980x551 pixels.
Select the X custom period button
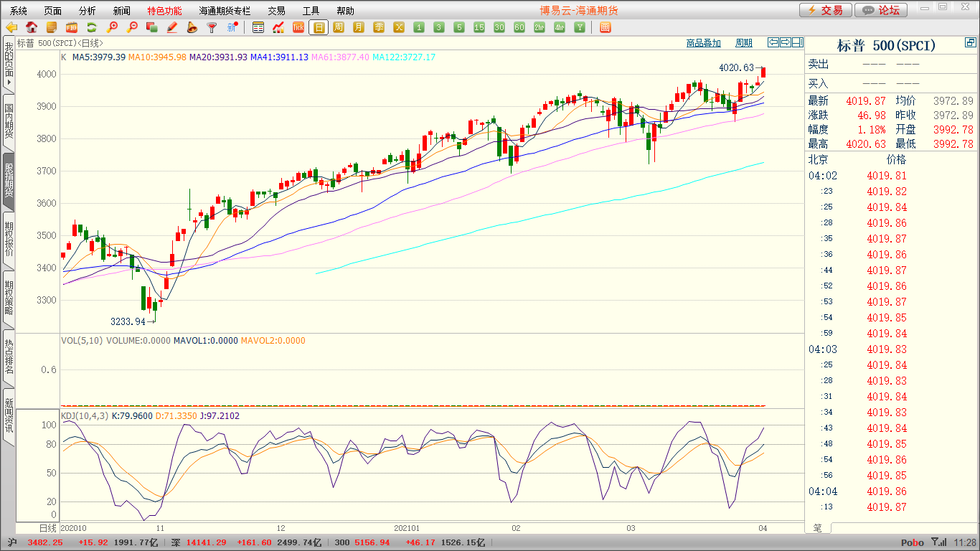pyautogui.click(x=399, y=27)
